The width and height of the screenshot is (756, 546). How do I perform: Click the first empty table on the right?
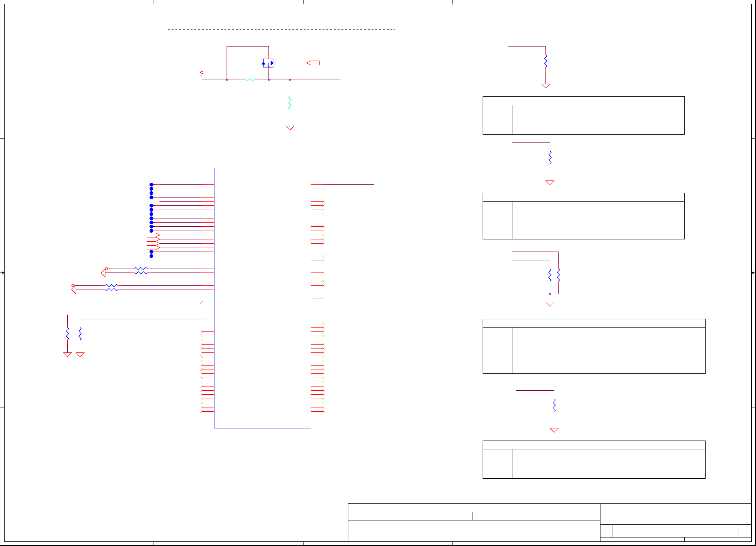(583, 116)
